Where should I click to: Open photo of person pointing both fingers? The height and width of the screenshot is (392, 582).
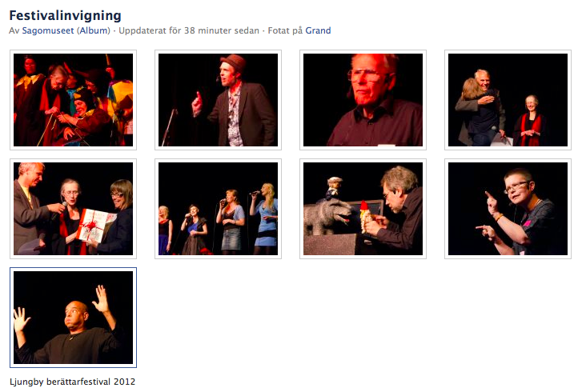pyautogui.click(x=508, y=209)
